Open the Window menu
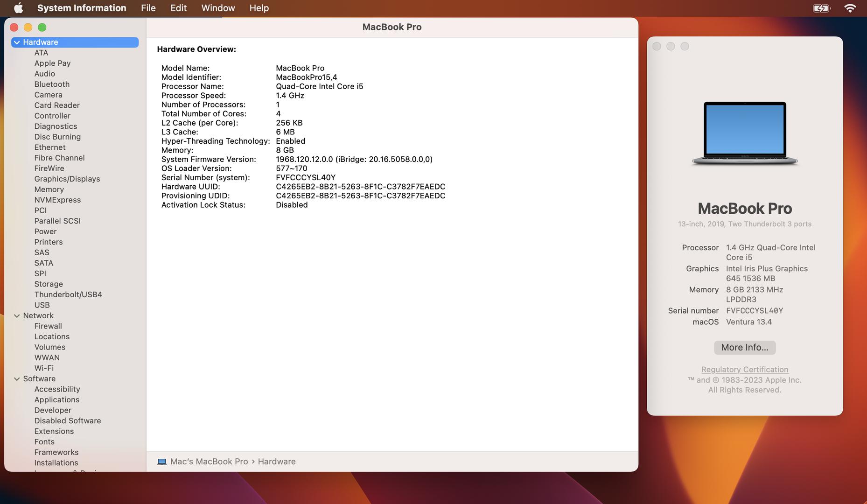 [x=218, y=8]
